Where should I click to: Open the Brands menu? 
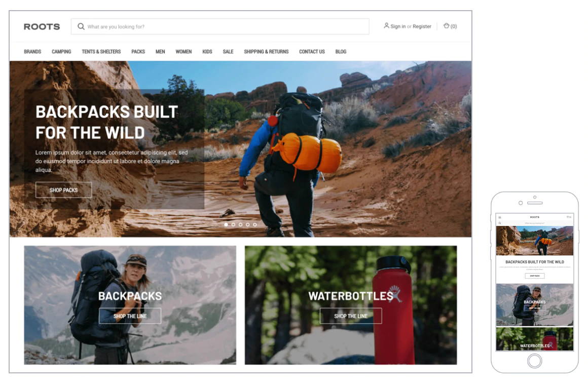(x=32, y=52)
